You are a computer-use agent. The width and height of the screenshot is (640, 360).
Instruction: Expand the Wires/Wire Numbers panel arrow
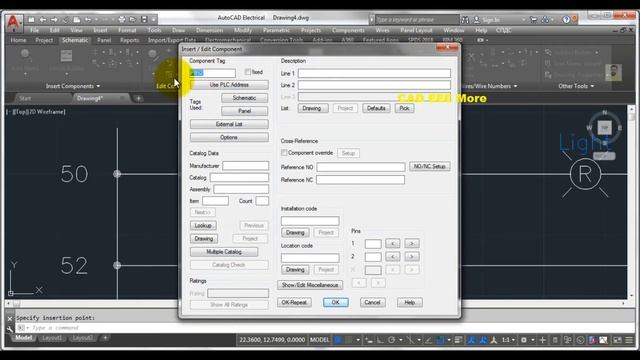[516, 86]
